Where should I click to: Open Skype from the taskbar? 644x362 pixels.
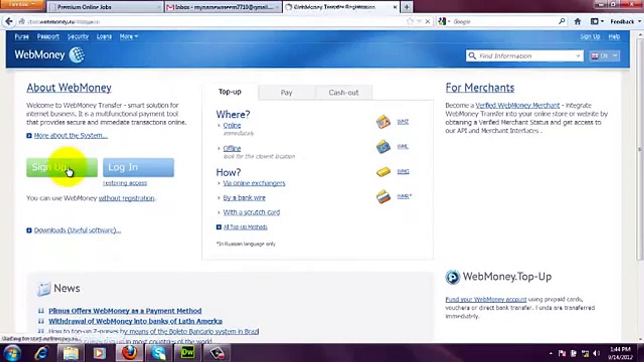[158, 353]
